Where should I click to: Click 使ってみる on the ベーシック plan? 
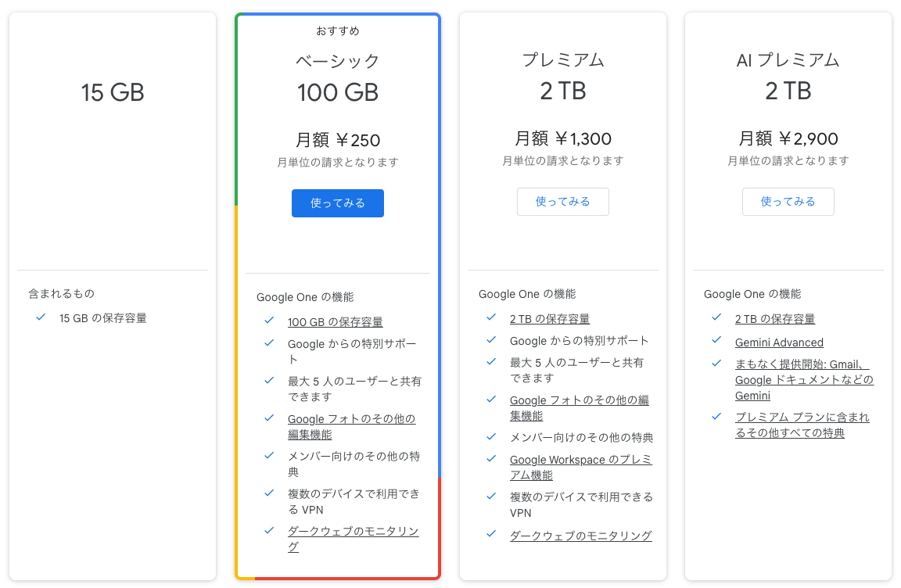pos(337,203)
